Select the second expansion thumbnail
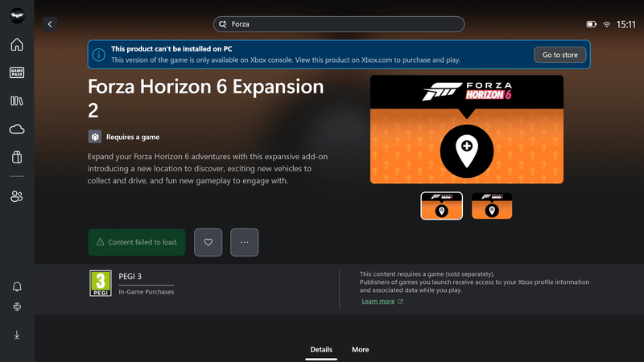The height and width of the screenshot is (362, 644). point(492,206)
